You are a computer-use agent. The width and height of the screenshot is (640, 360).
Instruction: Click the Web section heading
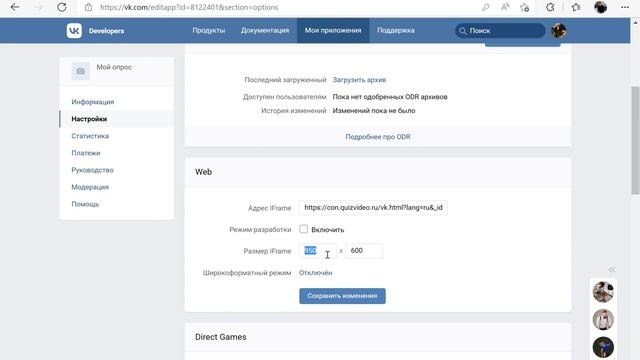[x=203, y=172]
